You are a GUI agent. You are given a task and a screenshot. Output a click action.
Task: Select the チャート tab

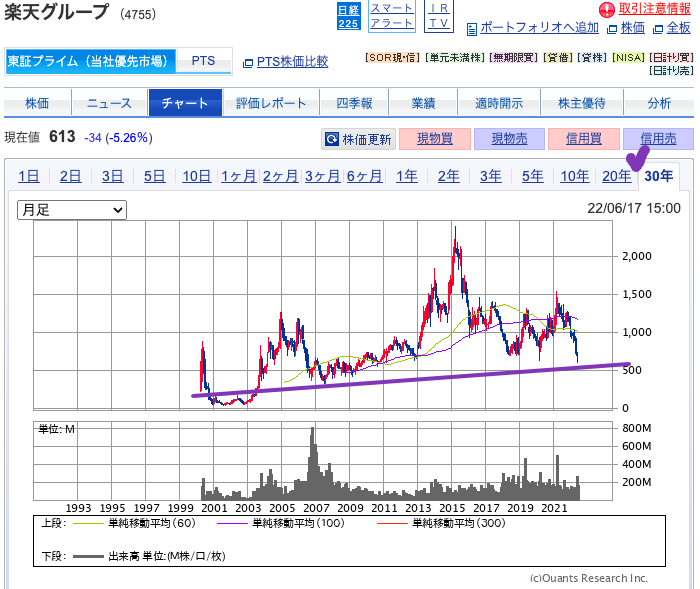(185, 103)
